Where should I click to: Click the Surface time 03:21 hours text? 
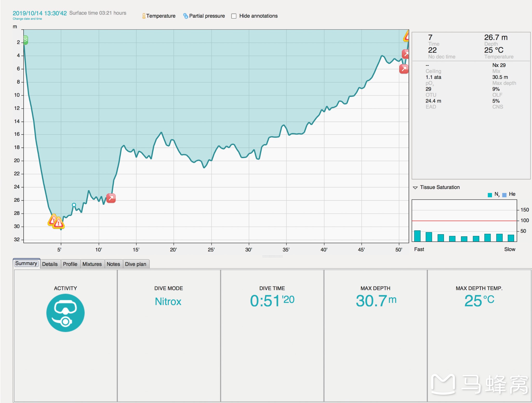tap(98, 13)
